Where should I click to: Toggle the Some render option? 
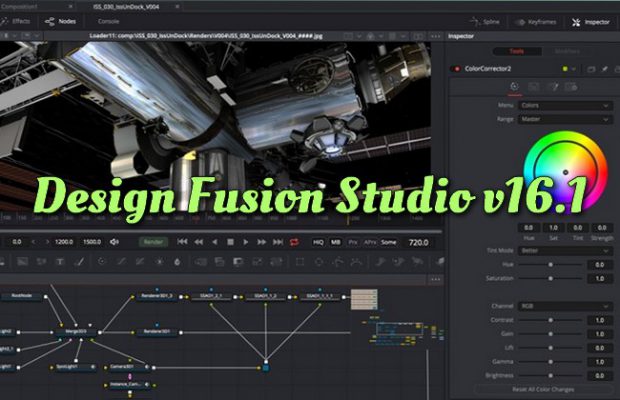click(x=388, y=242)
